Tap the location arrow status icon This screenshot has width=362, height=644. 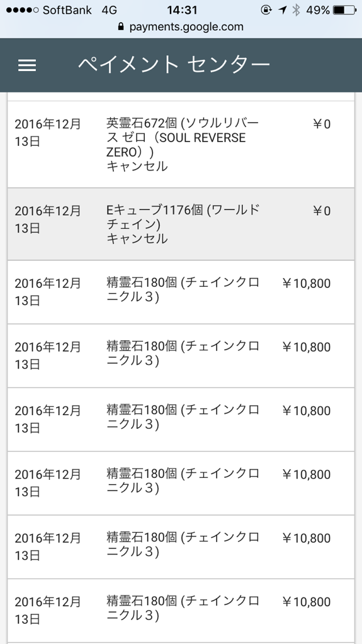point(282,10)
